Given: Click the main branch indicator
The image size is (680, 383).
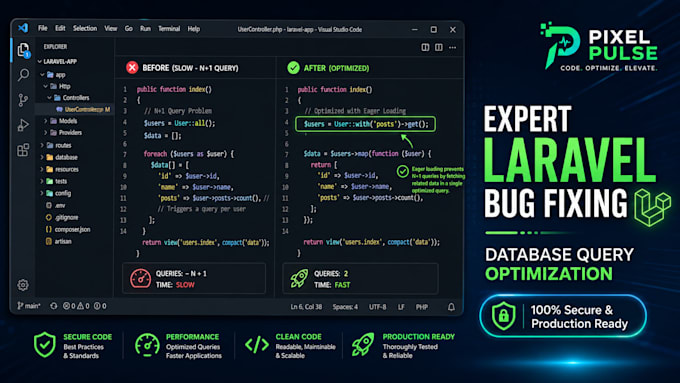Looking at the screenshot, I should click(x=29, y=306).
